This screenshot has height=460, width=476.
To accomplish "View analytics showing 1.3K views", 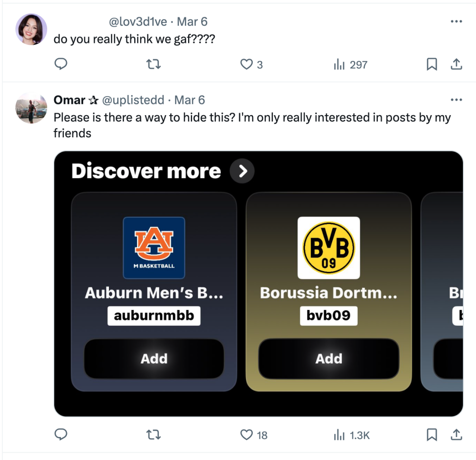I will pyautogui.click(x=351, y=435).
